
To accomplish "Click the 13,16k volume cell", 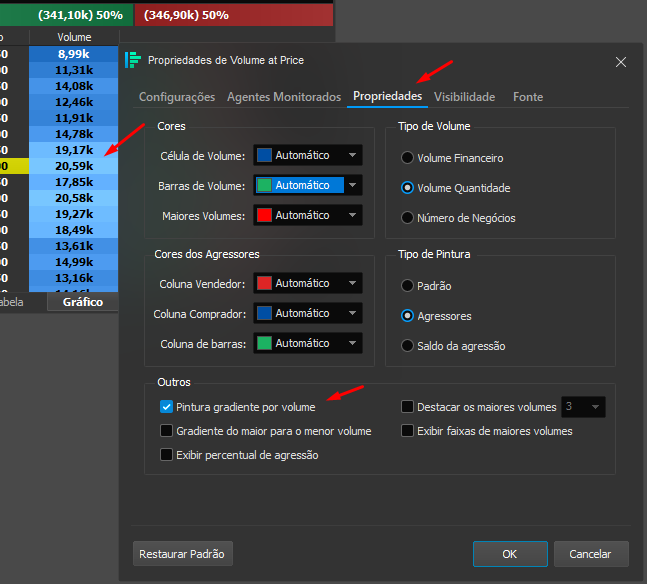I will 73,278.
